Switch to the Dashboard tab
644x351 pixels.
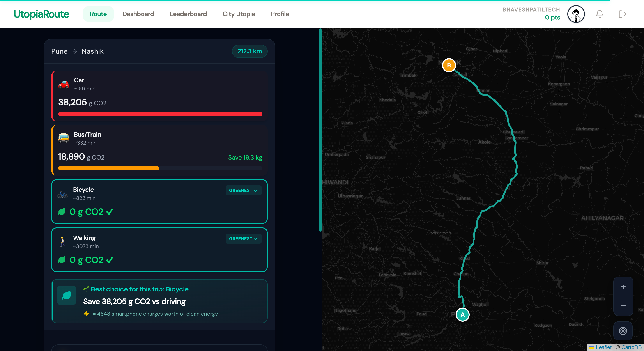138,14
